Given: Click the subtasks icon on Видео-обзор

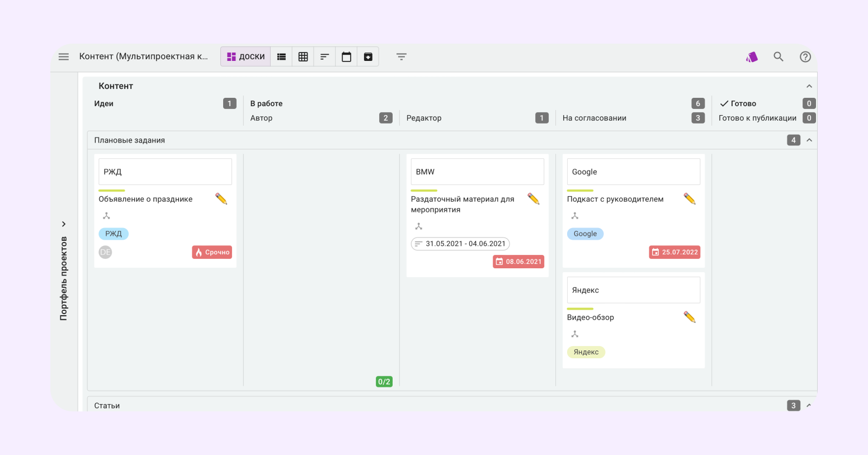Looking at the screenshot, I should 574,334.
